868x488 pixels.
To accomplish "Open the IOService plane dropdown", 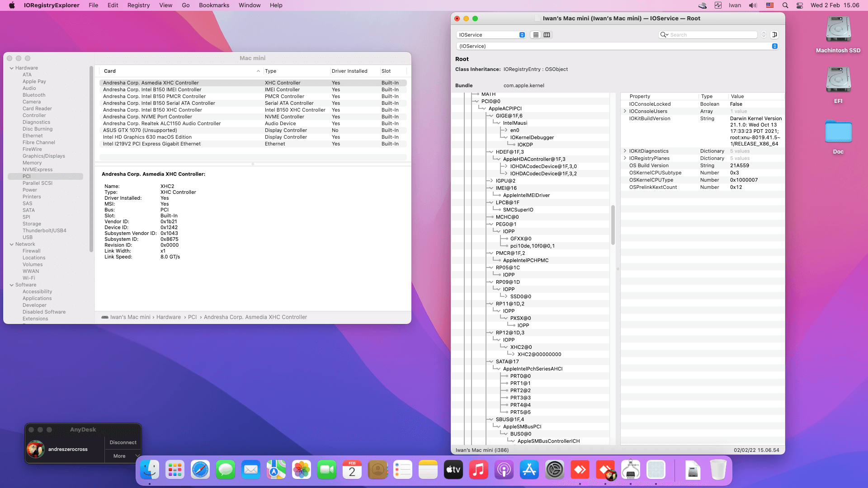I will [491, 35].
